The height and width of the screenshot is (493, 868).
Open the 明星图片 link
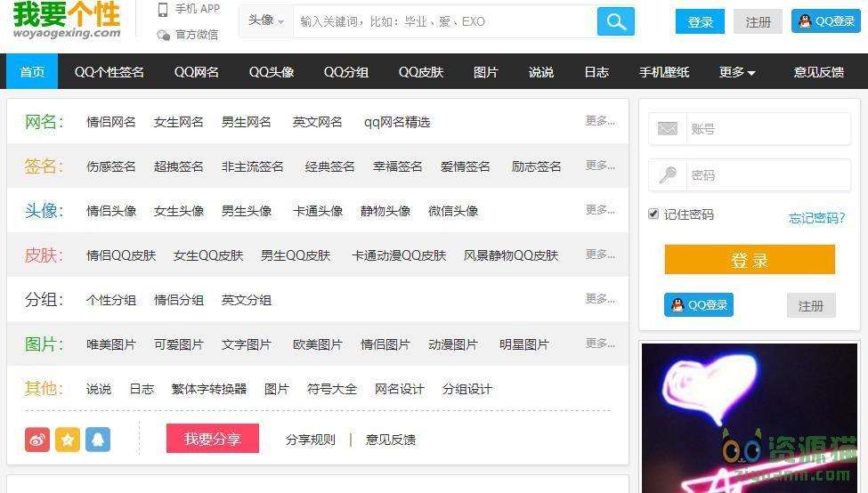pyautogui.click(x=523, y=344)
